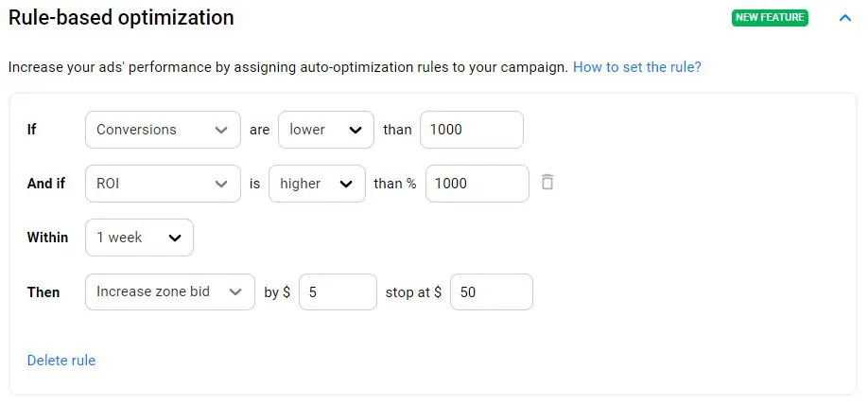Click the Rule-based optimization heading

pos(121,17)
